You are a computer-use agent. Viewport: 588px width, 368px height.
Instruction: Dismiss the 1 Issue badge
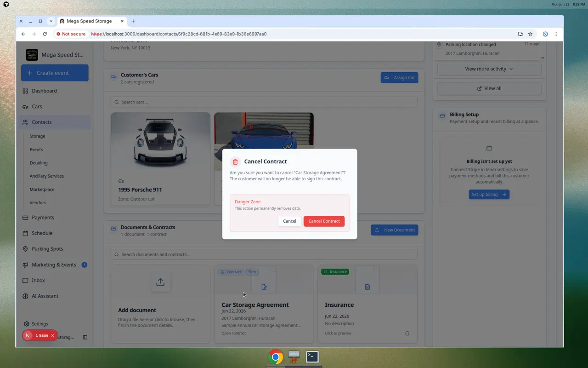(53, 335)
